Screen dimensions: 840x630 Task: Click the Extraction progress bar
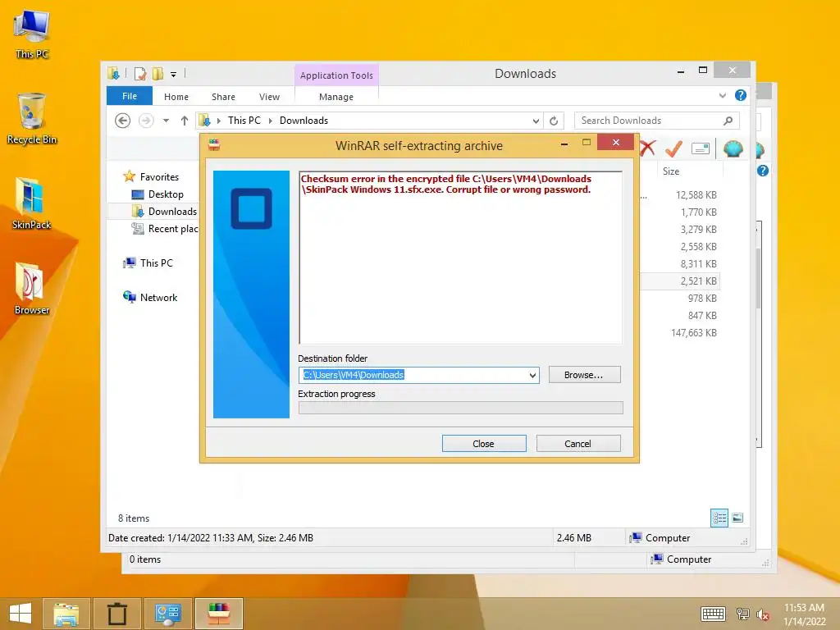point(461,408)
